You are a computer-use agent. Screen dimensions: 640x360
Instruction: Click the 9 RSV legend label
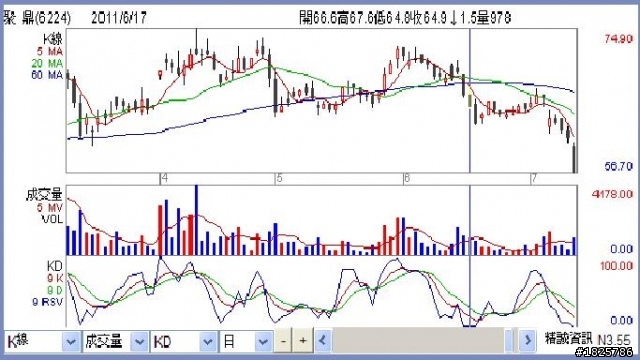tap(48, 302)
